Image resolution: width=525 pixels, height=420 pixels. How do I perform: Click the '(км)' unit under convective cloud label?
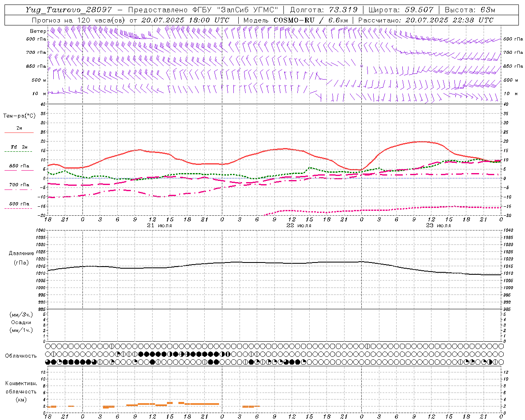coord(21,399)
